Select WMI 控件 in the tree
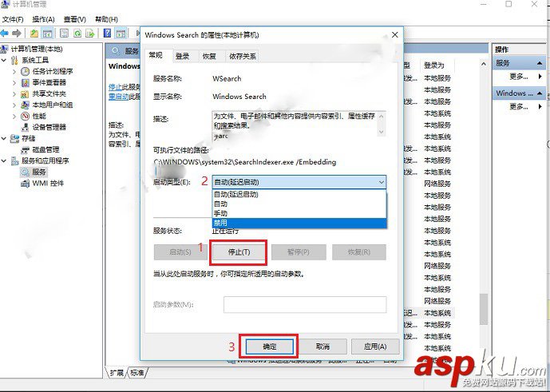Image resolution: width=550 pixels, height=392 pixels. pos(48,183)
